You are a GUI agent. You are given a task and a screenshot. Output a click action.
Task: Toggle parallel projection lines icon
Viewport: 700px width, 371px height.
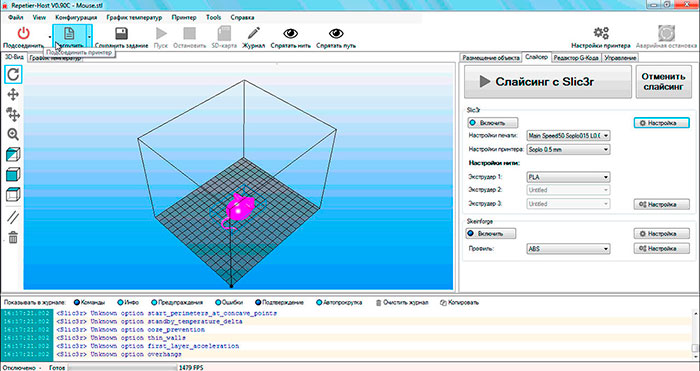pos(13,217)
